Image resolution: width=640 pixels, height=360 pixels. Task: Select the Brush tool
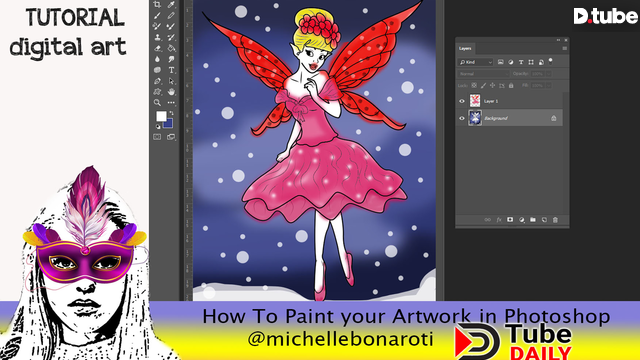tap(157, 16)
